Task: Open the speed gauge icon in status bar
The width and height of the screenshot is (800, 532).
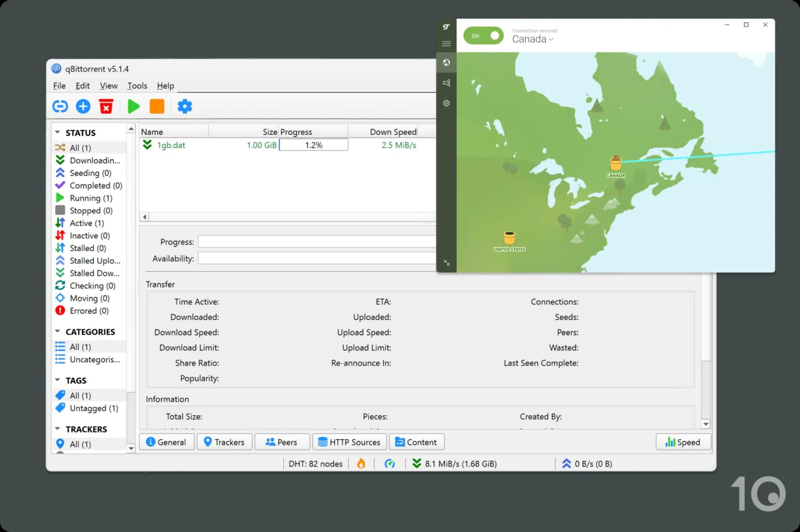Action: [x=390, y=463]
